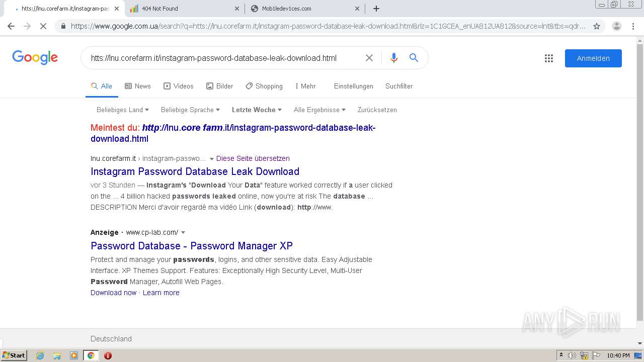Start voice search with the microphone icon
The width and height of the screenshot is (644, 362).
(394, 58)
